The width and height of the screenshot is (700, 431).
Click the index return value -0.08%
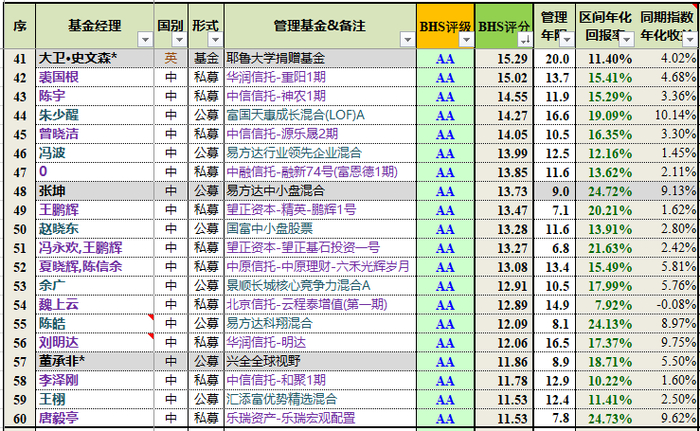(676, 305)
